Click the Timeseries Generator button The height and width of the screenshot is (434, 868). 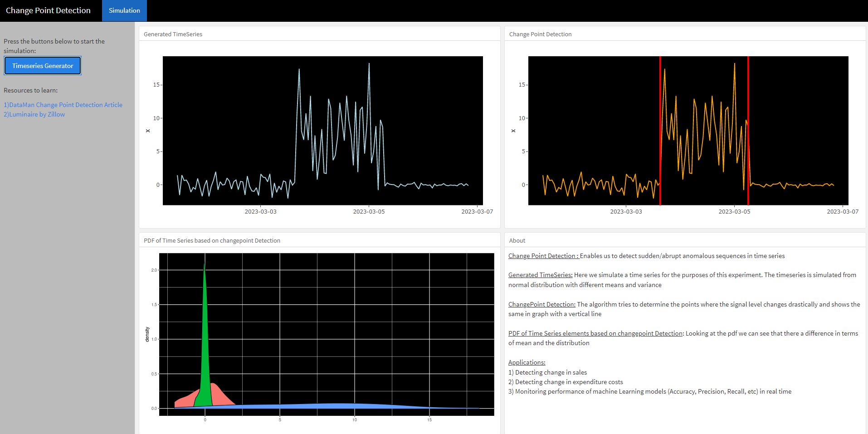coord(43,65)
